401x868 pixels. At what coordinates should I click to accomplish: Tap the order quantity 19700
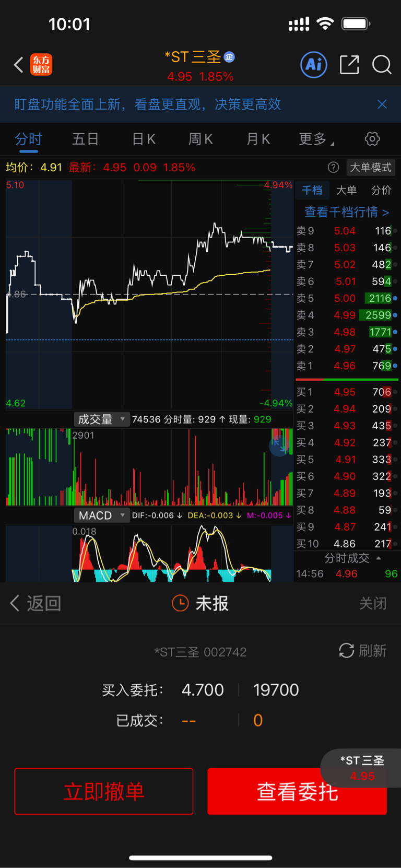pos(276,690)
